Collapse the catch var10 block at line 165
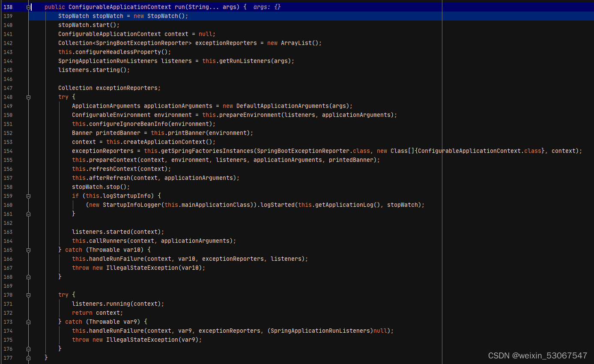The width and height of the screenshot is (594, 364). pyautogui.click(x=28, y=250)
